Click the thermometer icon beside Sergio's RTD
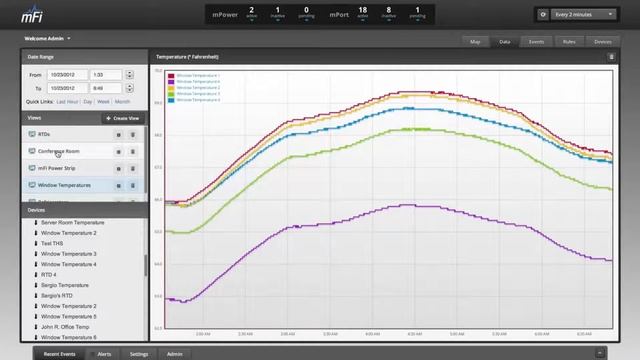The image size is (640, 360). 36,296
